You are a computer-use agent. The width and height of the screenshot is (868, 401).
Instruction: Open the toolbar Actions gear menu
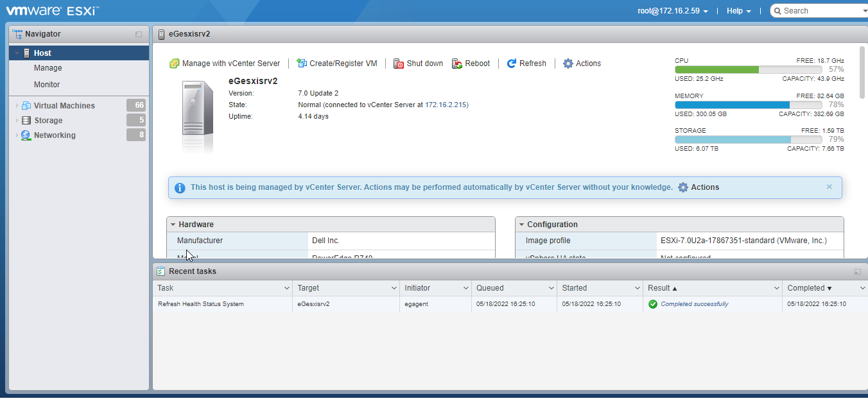tap(582, 64)
